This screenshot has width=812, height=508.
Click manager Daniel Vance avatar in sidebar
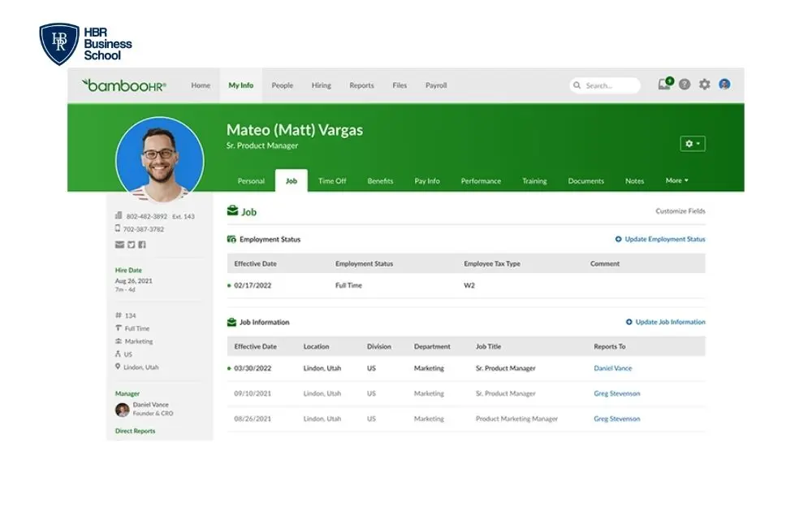pyautogui.click(x=123, y=410)
